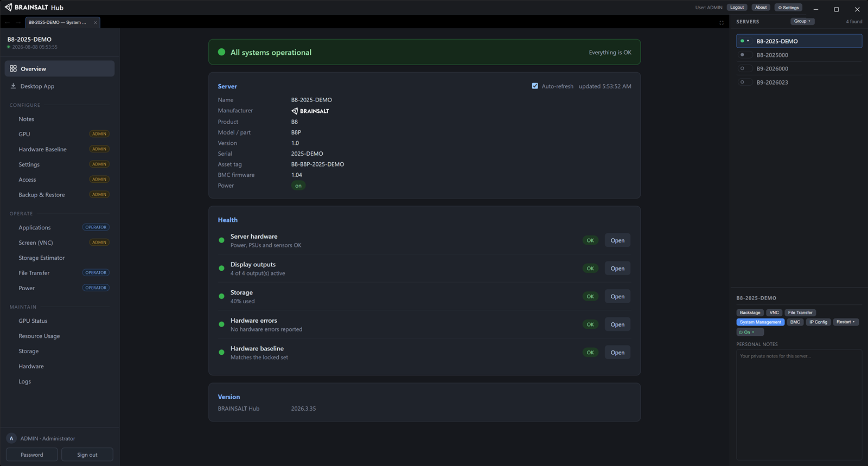
Task: Click the Overview grid icon in sidebar
Action: click(13, 68)
